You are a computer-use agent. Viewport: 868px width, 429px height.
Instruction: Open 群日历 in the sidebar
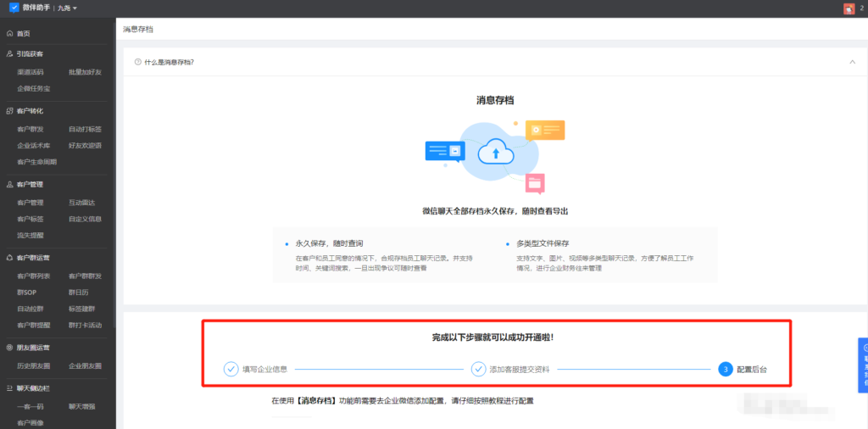pos(79,292)
